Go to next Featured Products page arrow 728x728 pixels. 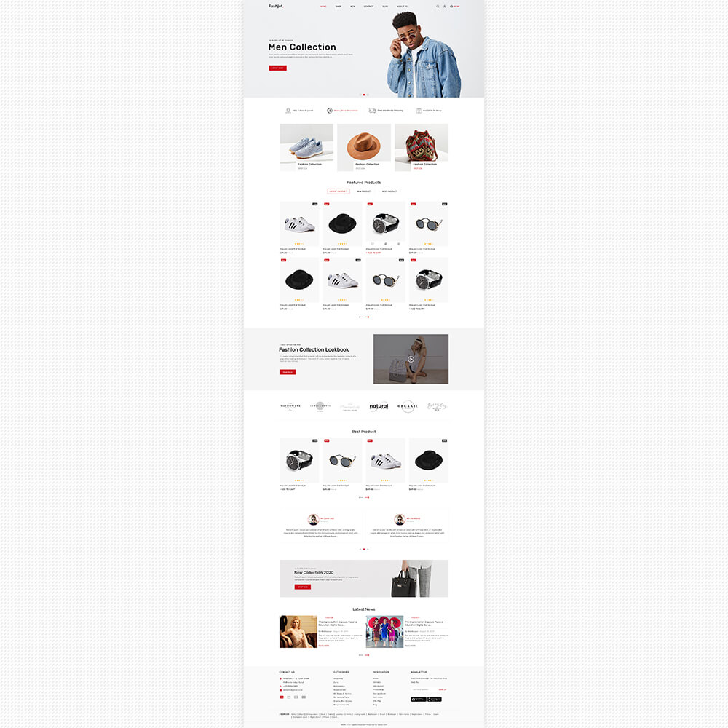click(367, 317)
